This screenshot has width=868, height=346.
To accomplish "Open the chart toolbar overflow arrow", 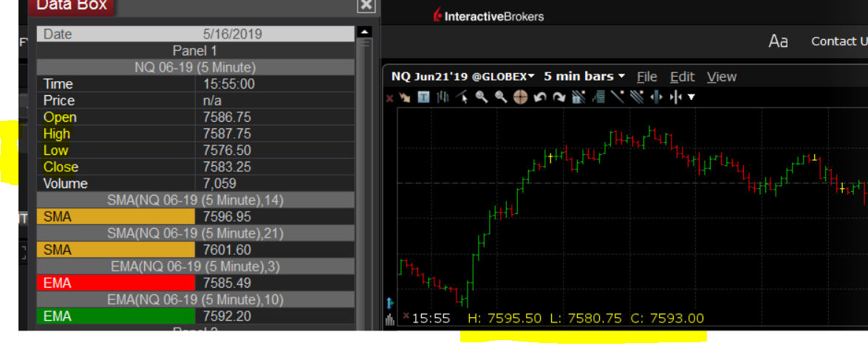I will pos(691,97).
